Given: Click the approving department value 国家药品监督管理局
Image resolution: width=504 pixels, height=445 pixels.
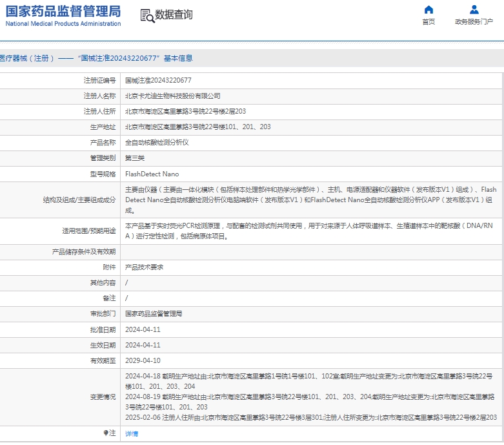Looking at the screenshot, I should pos(154,314).
